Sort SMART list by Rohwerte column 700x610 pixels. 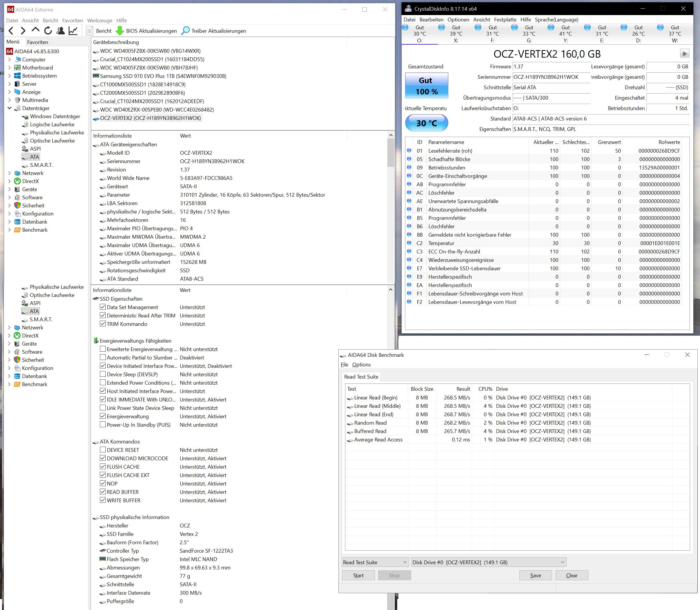pyautogui.click(x=652, y=142)
